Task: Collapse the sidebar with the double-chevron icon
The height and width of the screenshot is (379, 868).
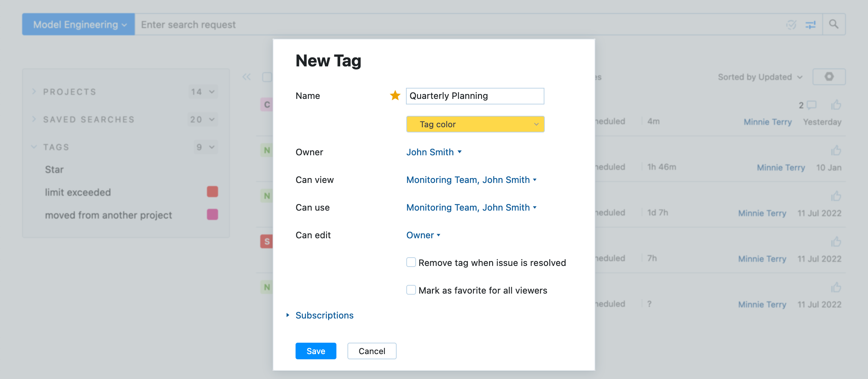Action: 246,77
